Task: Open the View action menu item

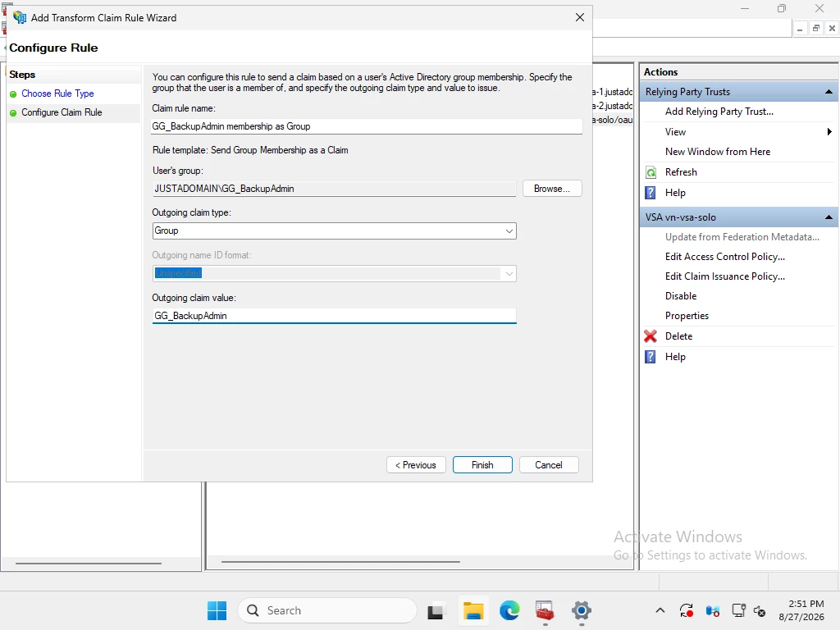Action: (675, 132)
